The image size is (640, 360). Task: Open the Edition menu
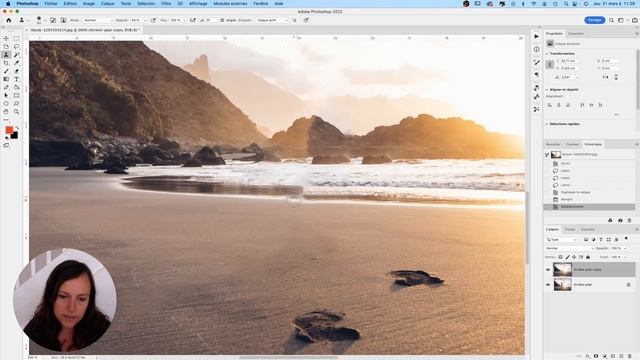70,4
